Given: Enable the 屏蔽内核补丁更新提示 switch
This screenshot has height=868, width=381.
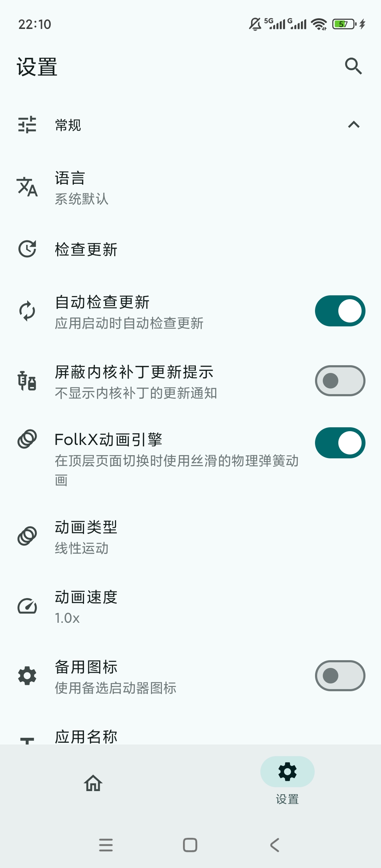Looking at the screenshot, I should (340, 381).
